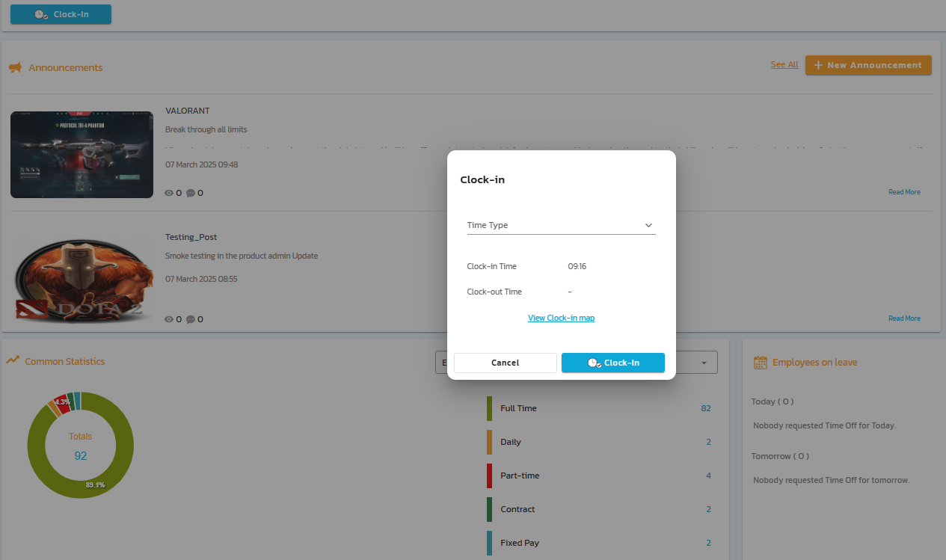Click the comments bubble icon under VALORANT post
946x560 pixels.
(191, 193)
